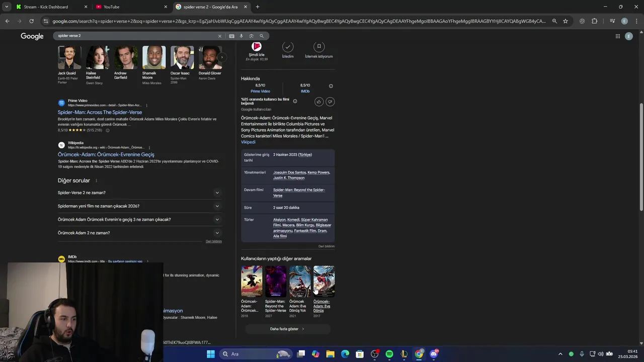644x362 pixels.
Task: Reload the page in Chrome
Action: tap(31, 21)
